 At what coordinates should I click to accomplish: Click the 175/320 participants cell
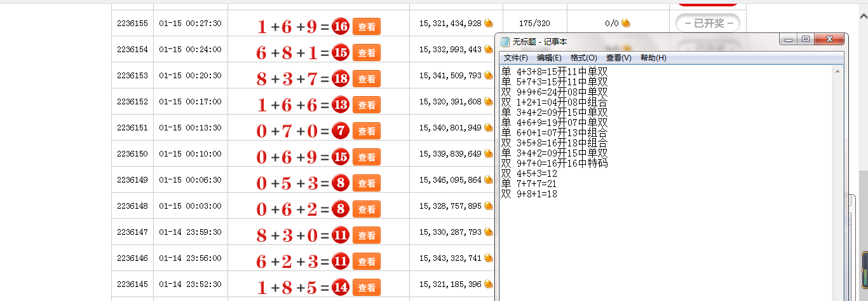pyautogui.click(x=534, y=23)
